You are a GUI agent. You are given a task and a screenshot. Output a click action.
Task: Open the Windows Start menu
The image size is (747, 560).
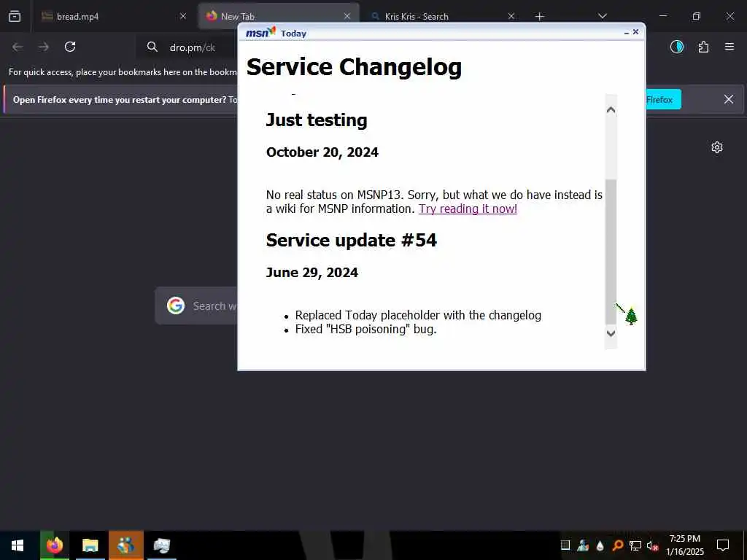18,545
